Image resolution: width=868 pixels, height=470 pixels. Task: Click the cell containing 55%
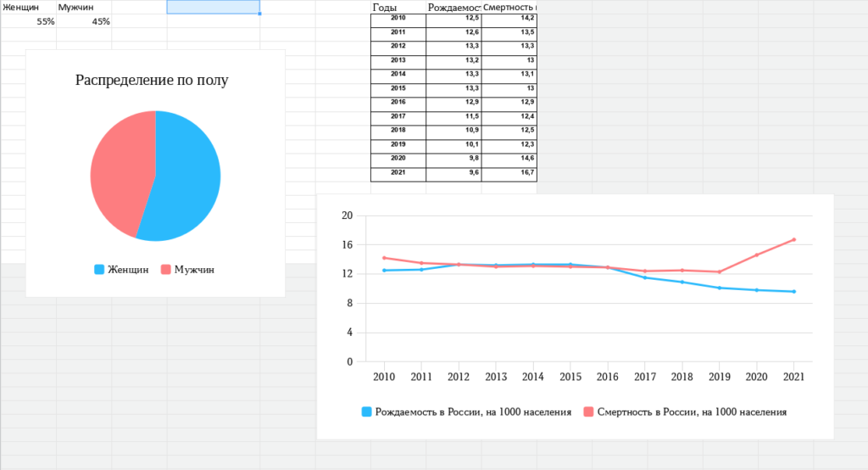(28, 21)
